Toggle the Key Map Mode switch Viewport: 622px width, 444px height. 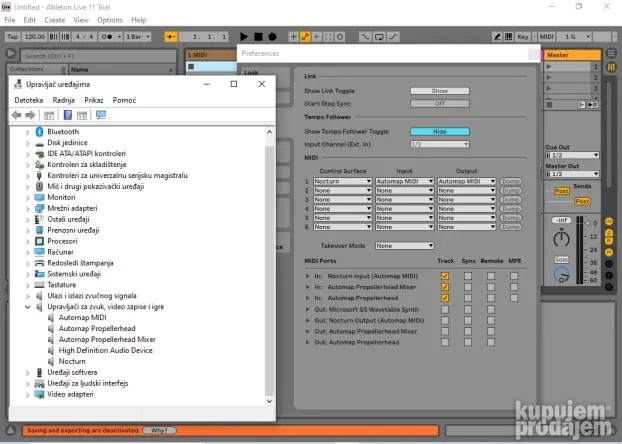[x=522, y=37]
